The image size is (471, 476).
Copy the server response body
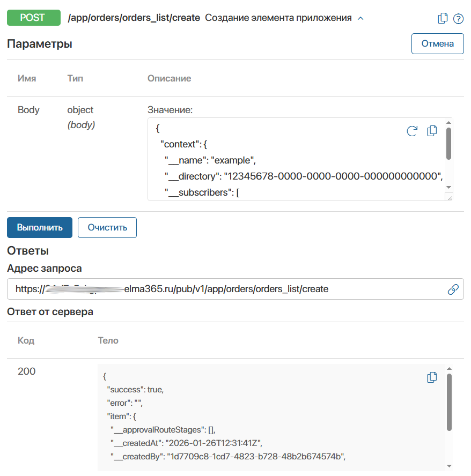(432, 377)
